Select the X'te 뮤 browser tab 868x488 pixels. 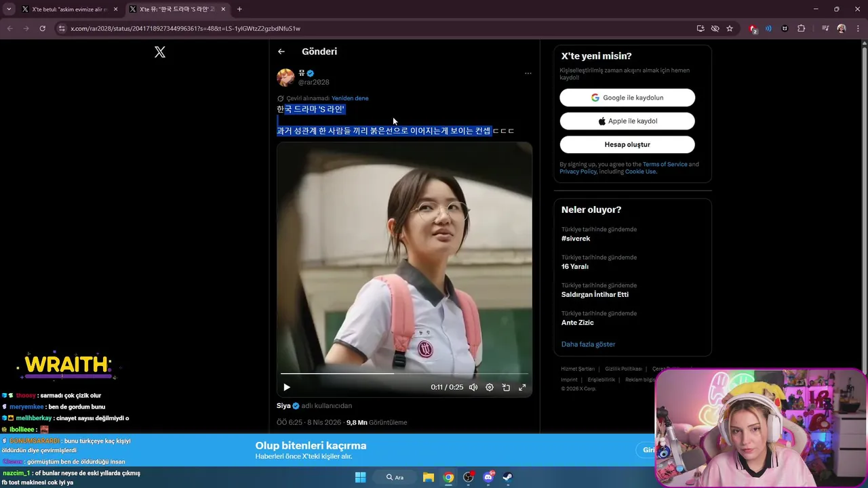click(x=178, y=9)
